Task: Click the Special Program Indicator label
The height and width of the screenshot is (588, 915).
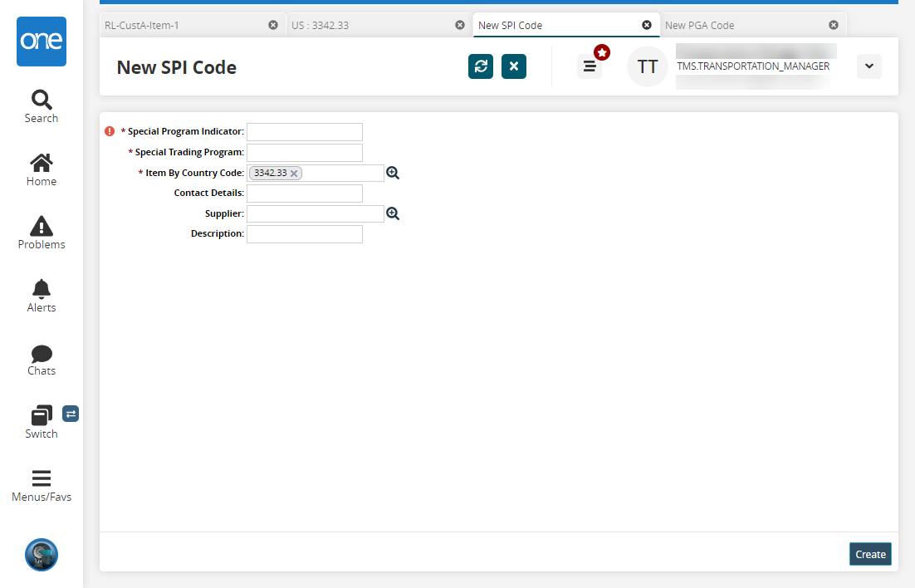Action: (185, 131)
